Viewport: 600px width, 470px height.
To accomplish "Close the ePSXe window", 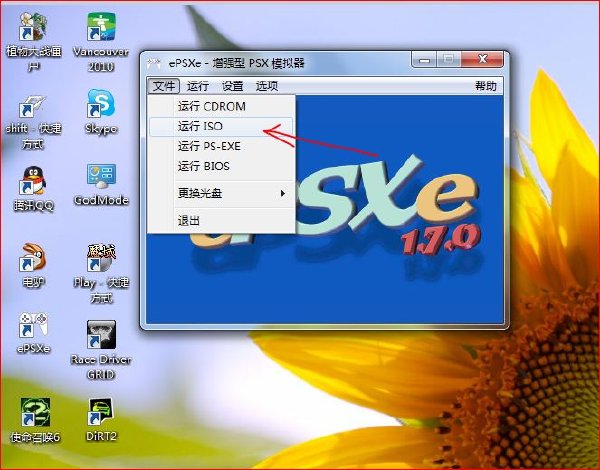I will 483,60.
